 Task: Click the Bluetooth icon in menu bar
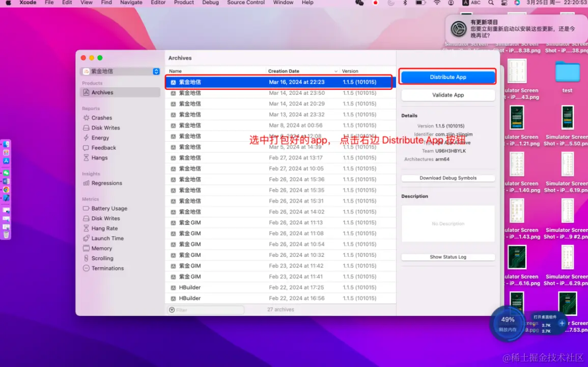405,3
